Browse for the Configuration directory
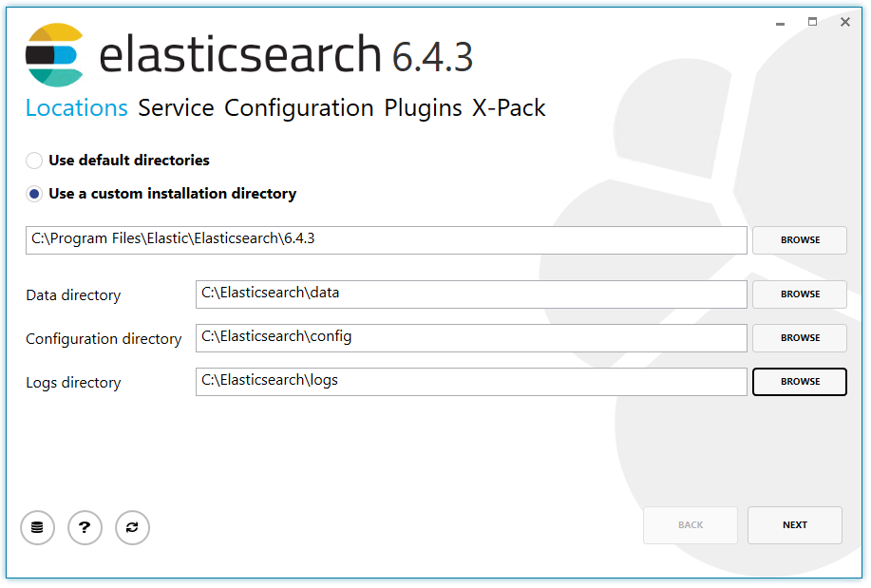 coord(800,338)
